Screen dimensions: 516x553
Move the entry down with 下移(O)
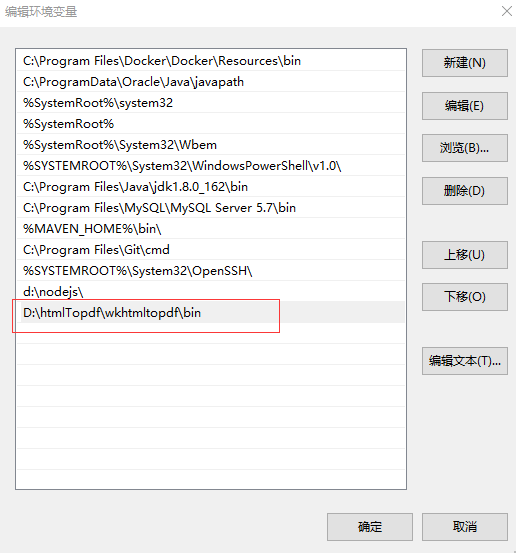465,297
